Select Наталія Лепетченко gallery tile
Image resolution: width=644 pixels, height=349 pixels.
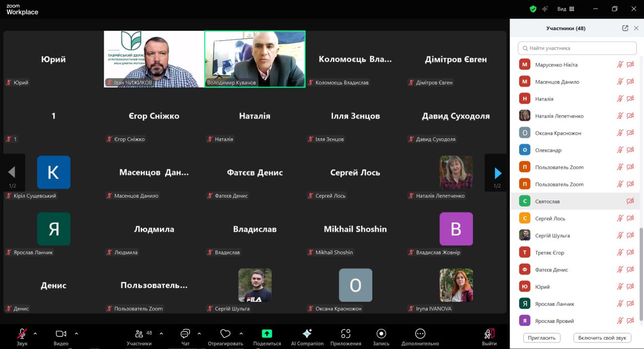point(456,172)
